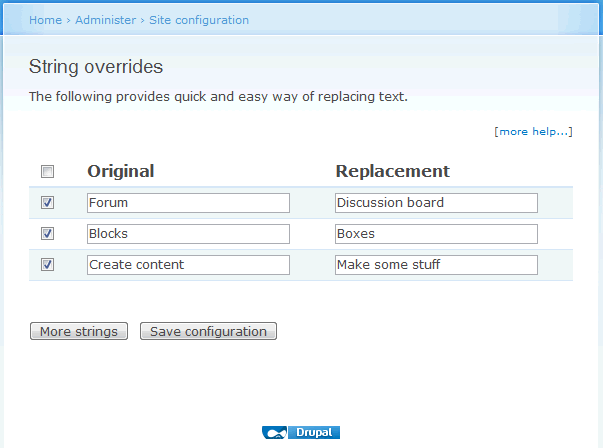Focus the Discussion board replacement field
The height and width of the screenshot is (448, 603).
pyautogui.click(x=436, y=203)
